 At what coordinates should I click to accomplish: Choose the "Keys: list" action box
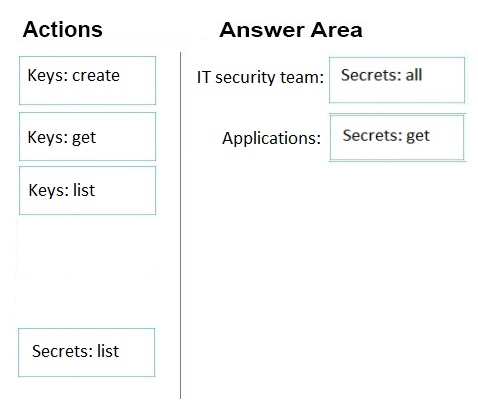click(x=87, y=190)
